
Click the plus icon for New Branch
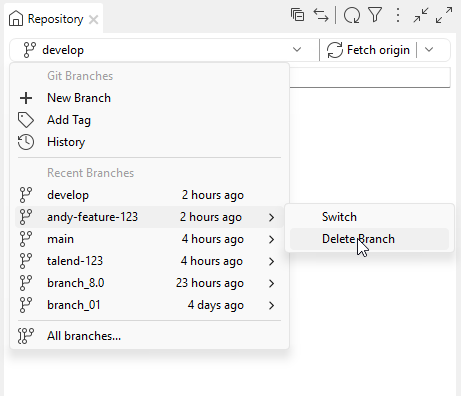(26, 98)
